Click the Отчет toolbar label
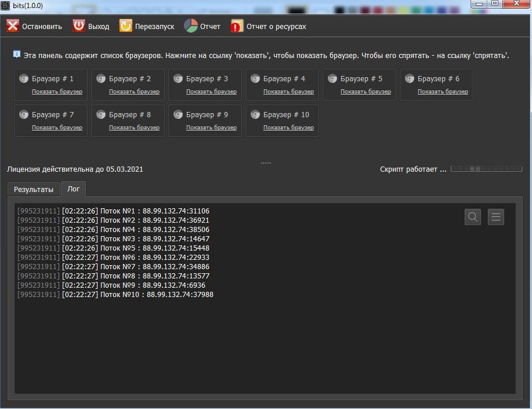The image size is (532, 409). point(210,27)
